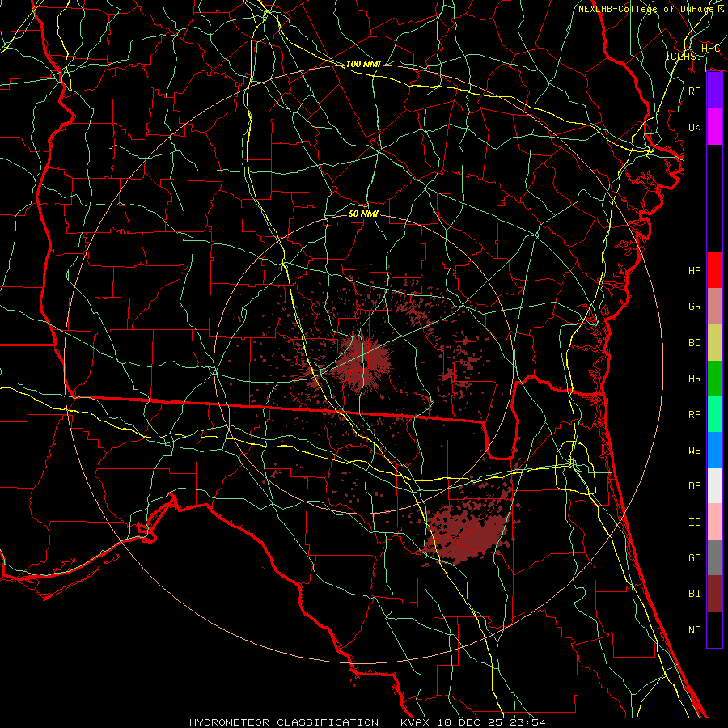The width and height of the screenshot is (728, 728).
Task: Click the CLAS units label
Action: click(684, 57)
